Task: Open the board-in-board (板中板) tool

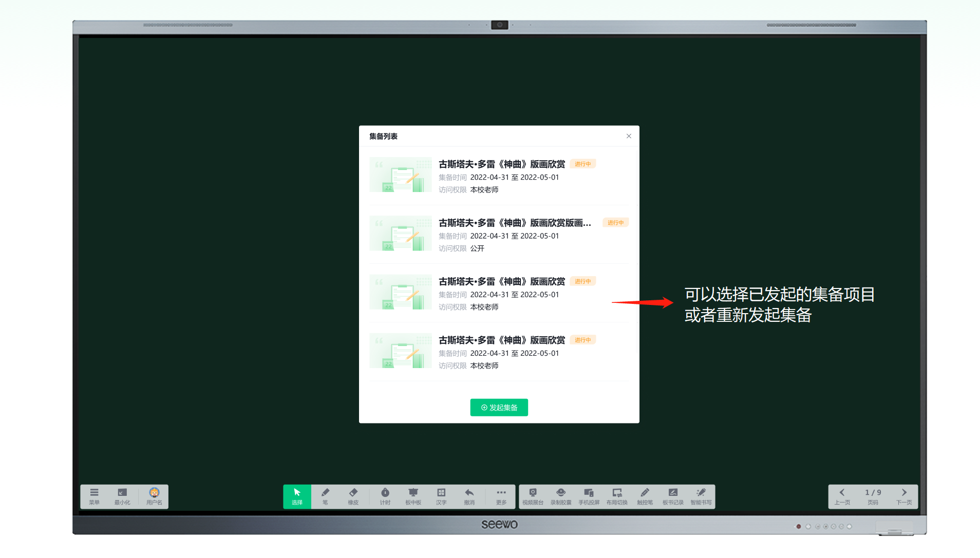Action: click(413, 496)
